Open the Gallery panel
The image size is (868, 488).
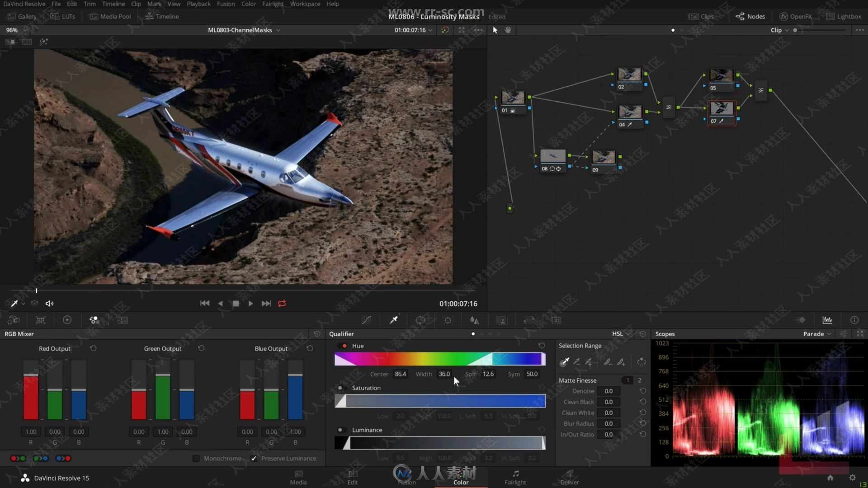click(x=22, y=16)
